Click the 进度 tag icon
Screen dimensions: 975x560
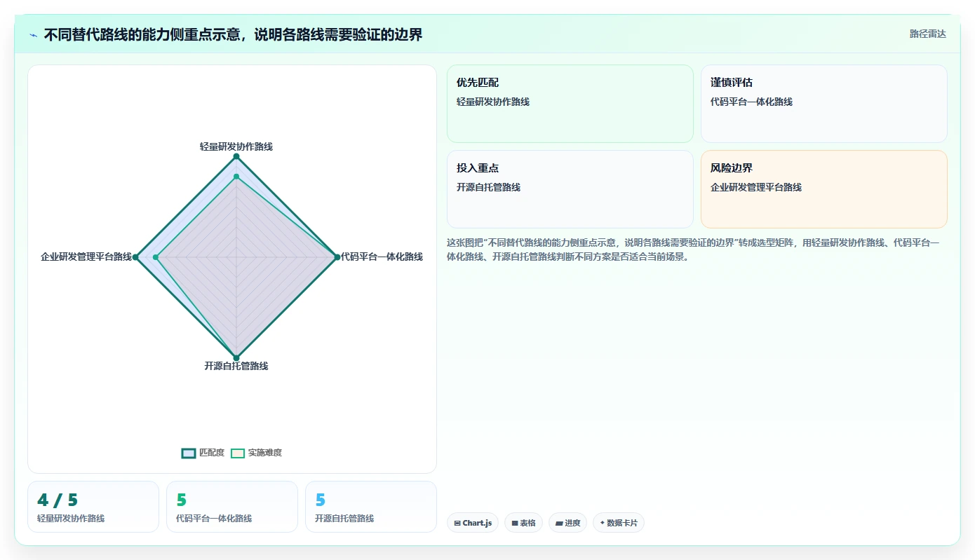[559, 523]
